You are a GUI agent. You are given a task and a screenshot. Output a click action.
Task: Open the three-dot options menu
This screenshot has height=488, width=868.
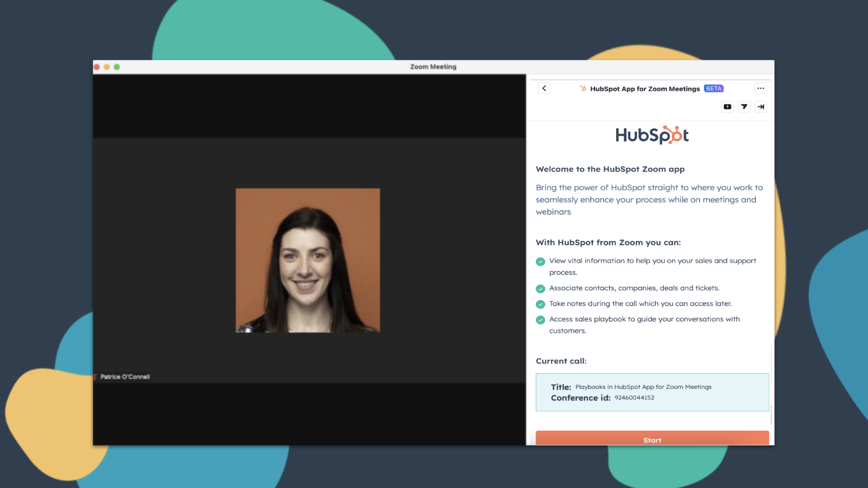(x=761, y=88)
